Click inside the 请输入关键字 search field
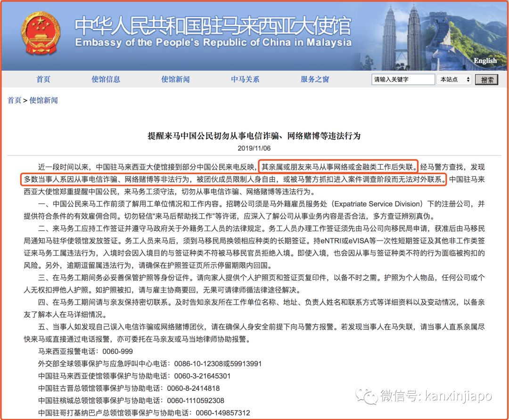Screen dimensions: 509x420 point(403,80)
